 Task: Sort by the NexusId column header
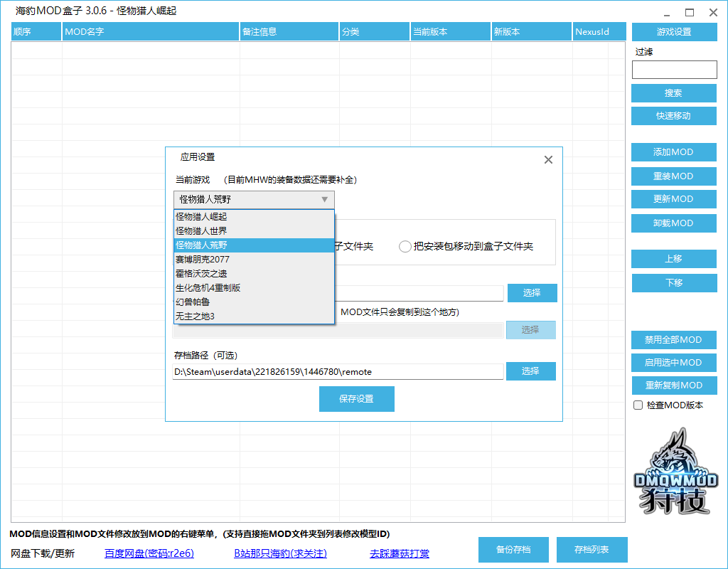[x=599, y=31]
